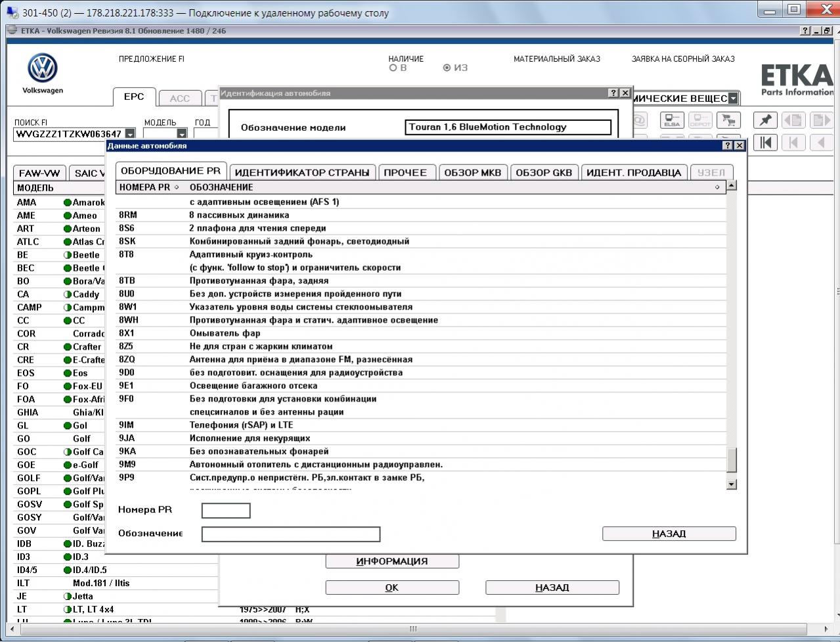Image resolution: width=840 pixels, height=642 pixels.
Task: Click НАЗАД in the Идентификация автомобиля dialog
Action: [552, 587]
